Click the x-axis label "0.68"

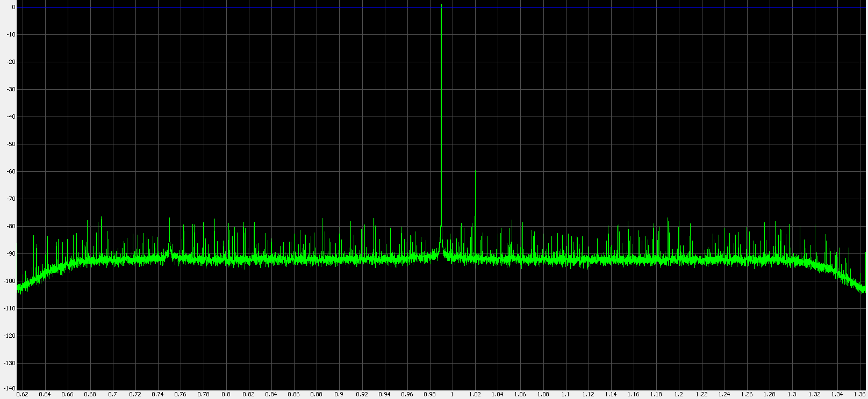coord(90,395)
